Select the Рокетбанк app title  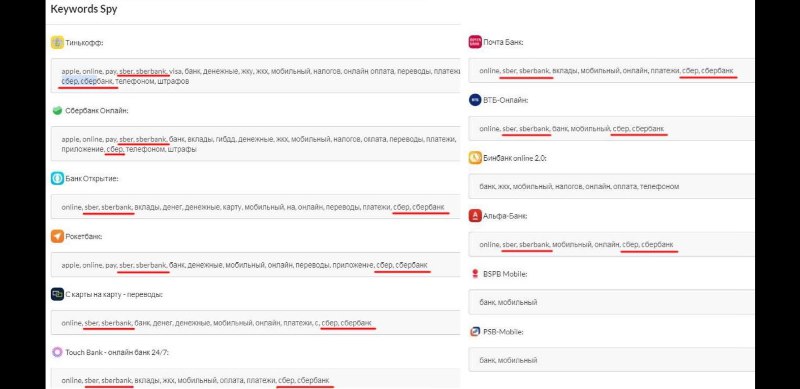[x=84, y=236]
